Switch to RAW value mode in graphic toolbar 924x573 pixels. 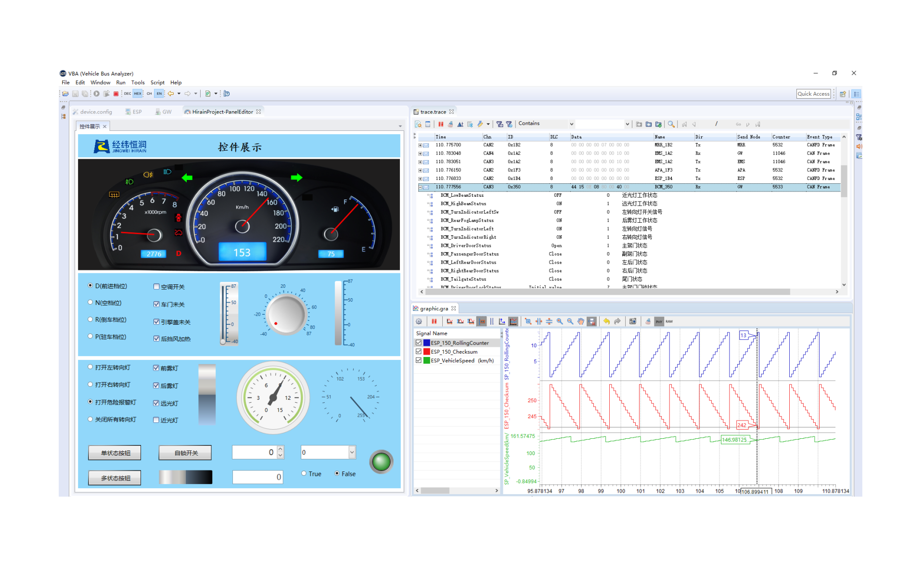(669, 321)
